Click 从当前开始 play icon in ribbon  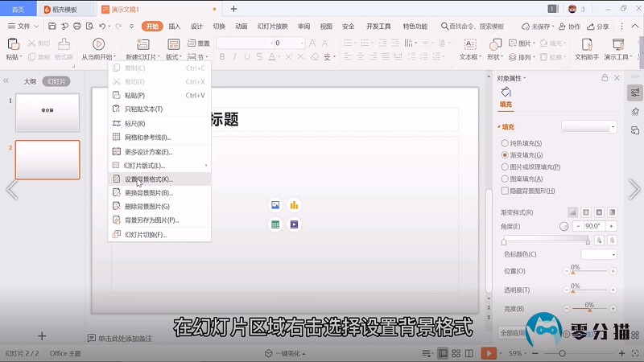[x=98, y=44]
